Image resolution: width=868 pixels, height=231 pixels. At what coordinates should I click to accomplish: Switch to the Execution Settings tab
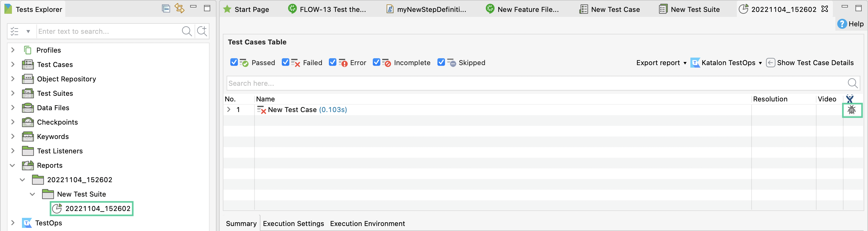pyautogui.click(x=293, y=223)
